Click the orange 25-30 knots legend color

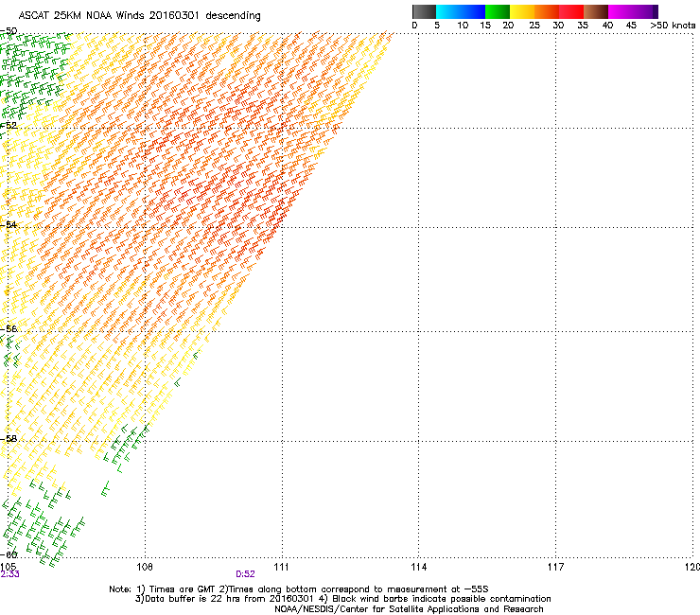547,11
